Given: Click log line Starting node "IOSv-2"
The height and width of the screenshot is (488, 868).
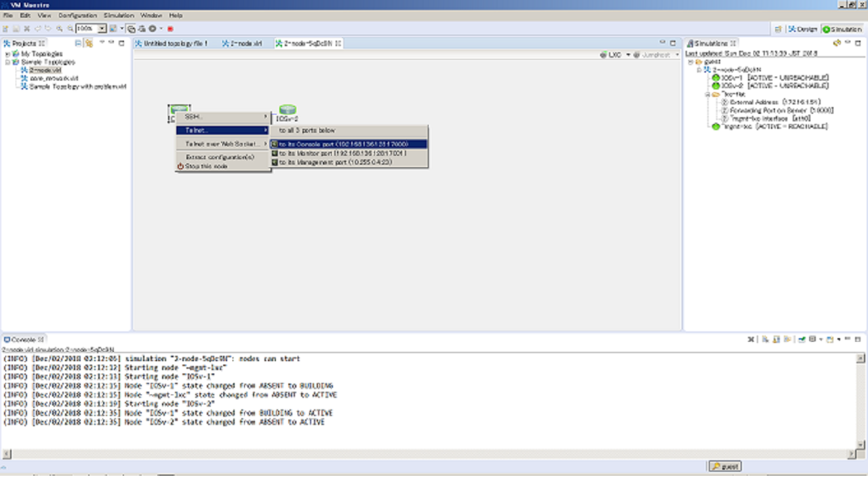Looking at the screenshot, I should (108, 403).
